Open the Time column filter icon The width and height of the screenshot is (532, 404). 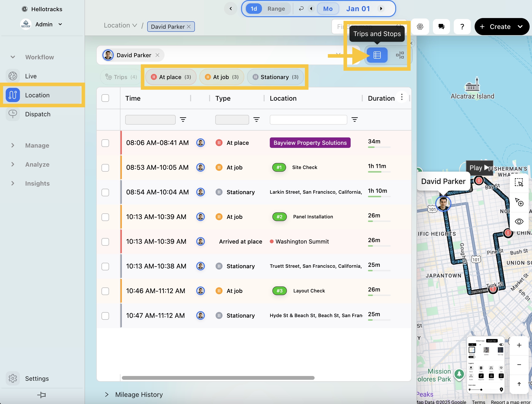[183, 120]
